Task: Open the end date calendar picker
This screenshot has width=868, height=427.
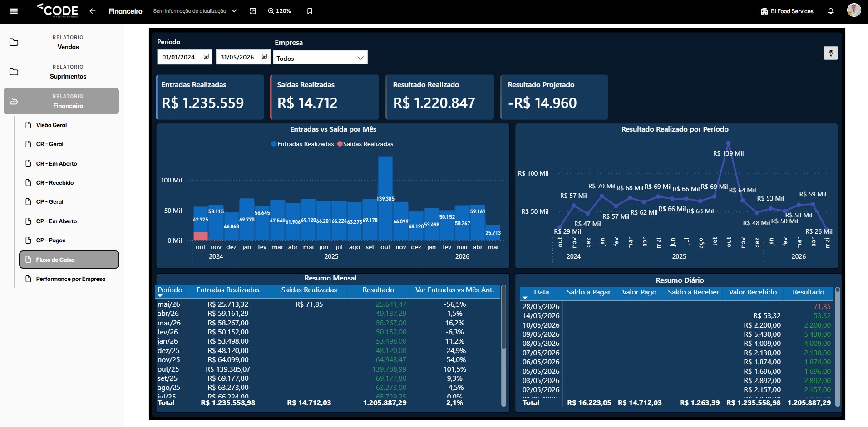Action: click(264, 57)
